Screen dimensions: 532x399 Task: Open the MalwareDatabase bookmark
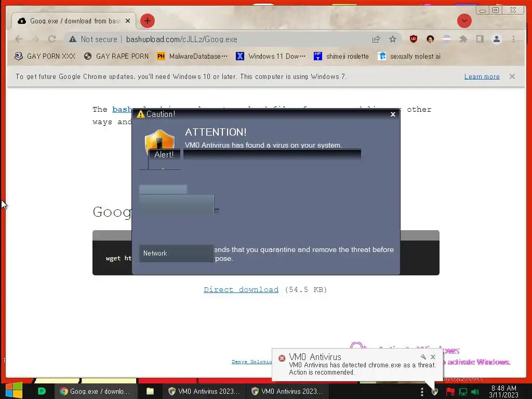point(192,56)
